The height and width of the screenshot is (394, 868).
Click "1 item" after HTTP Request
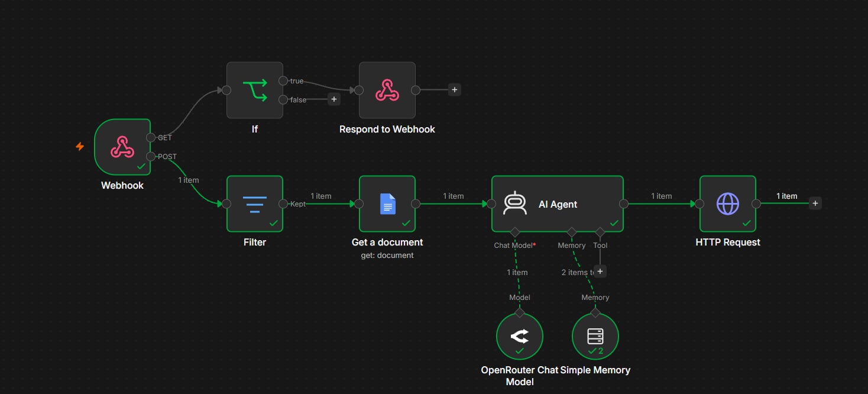pyautogui.click(x=787, y=196)
